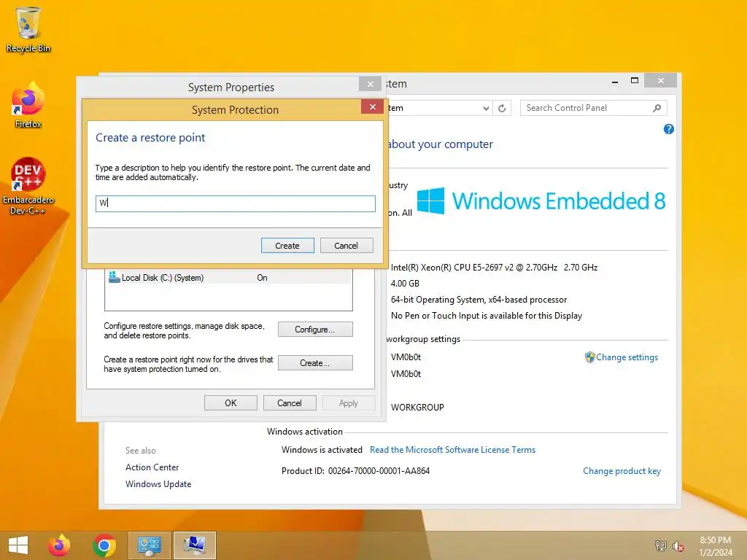
Task: Click the Change product key link
Action: pos(622,471)
